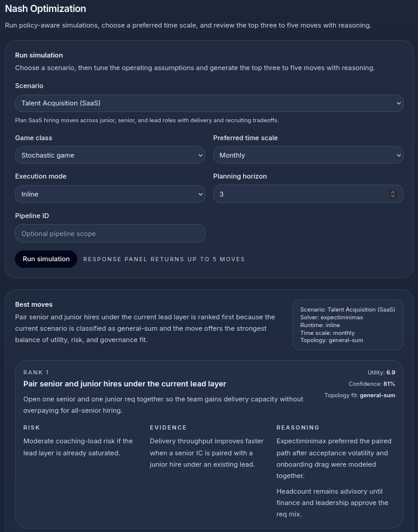418x532 pixels.
Task: Change time scale from Monthly
Action: [308, 155]
